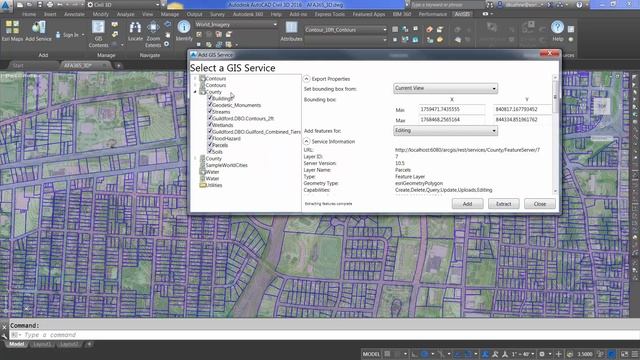Collapse the Service Information section

[x=307, y=141]
